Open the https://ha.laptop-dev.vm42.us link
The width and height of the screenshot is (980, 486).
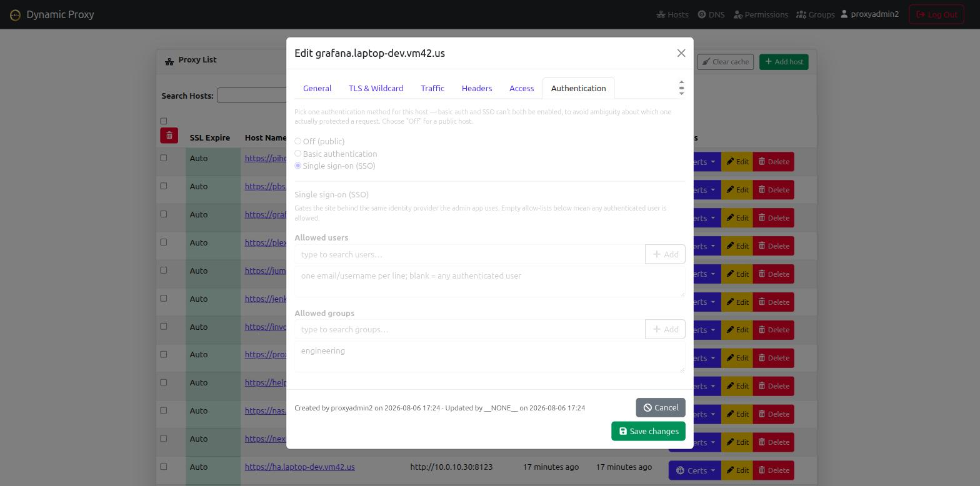(x=299, y=467)
